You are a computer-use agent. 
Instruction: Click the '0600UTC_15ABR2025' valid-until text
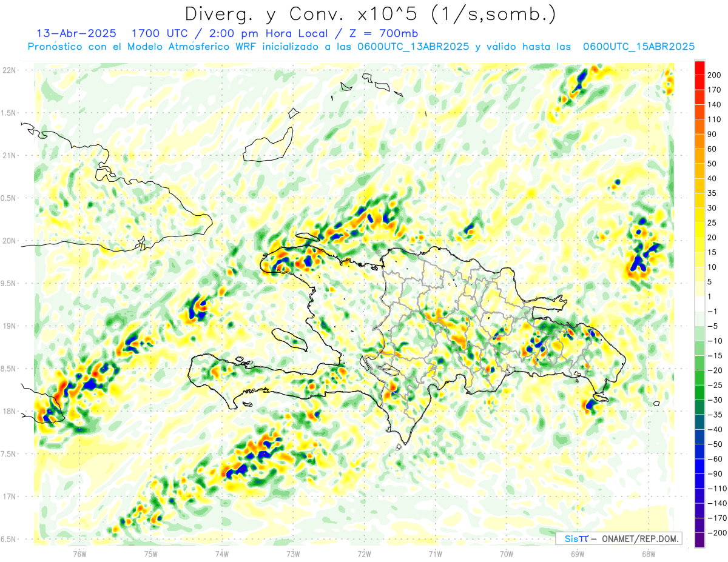pyautogui.click(x=638, y=47)
